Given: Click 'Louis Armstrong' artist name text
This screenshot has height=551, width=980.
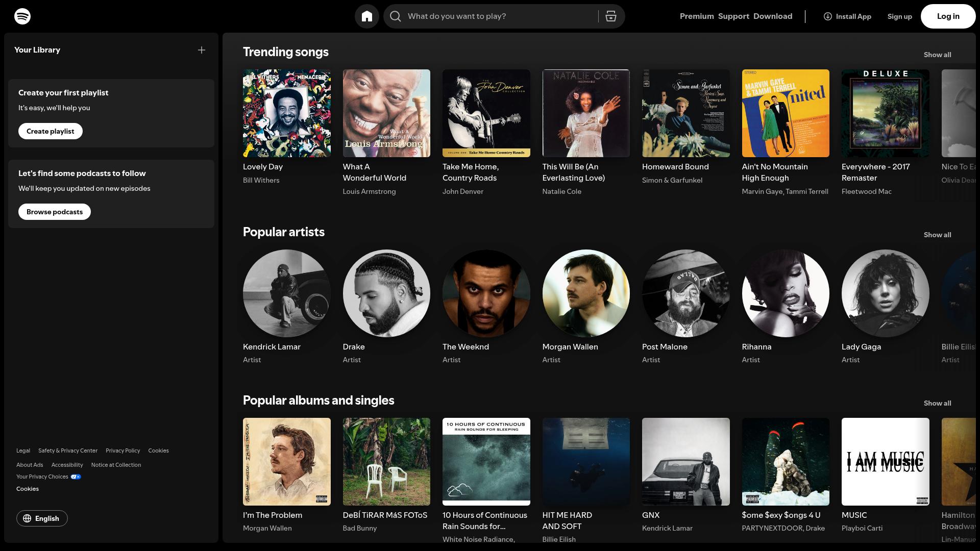Looking at the screenshot, I should pos(369,191).
